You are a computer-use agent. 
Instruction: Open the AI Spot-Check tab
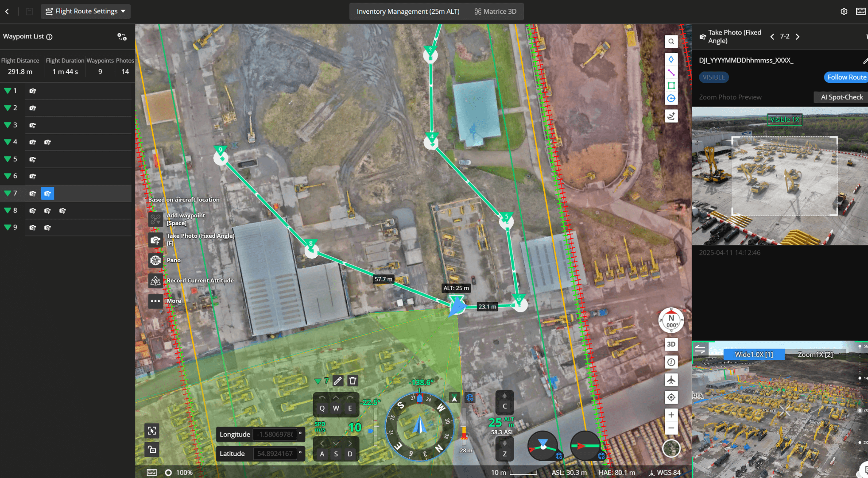841,97
